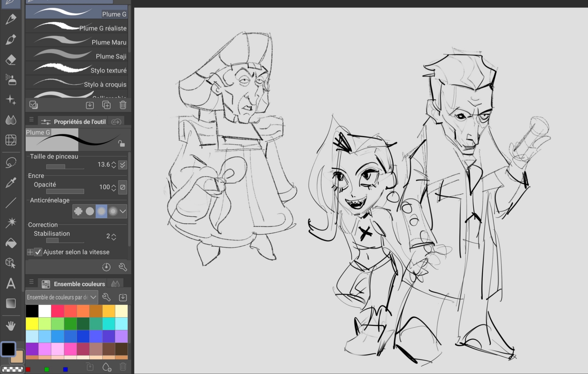Open the wrench settings in tool properties

[x=123, y=267]
